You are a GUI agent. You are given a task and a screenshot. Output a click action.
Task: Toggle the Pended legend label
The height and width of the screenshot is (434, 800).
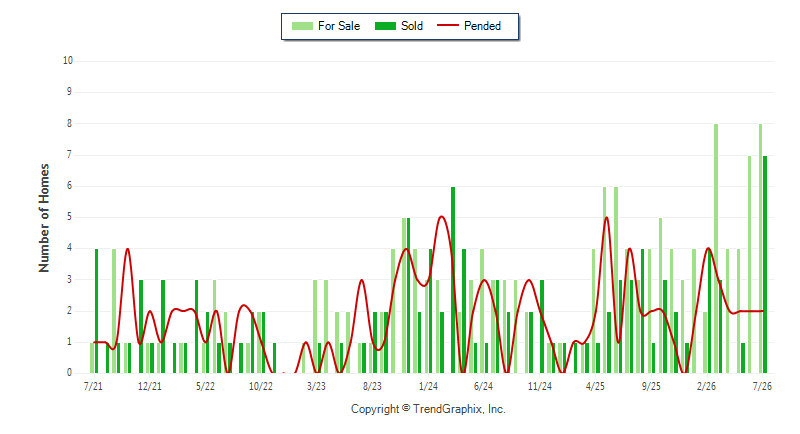pos(482,26)
